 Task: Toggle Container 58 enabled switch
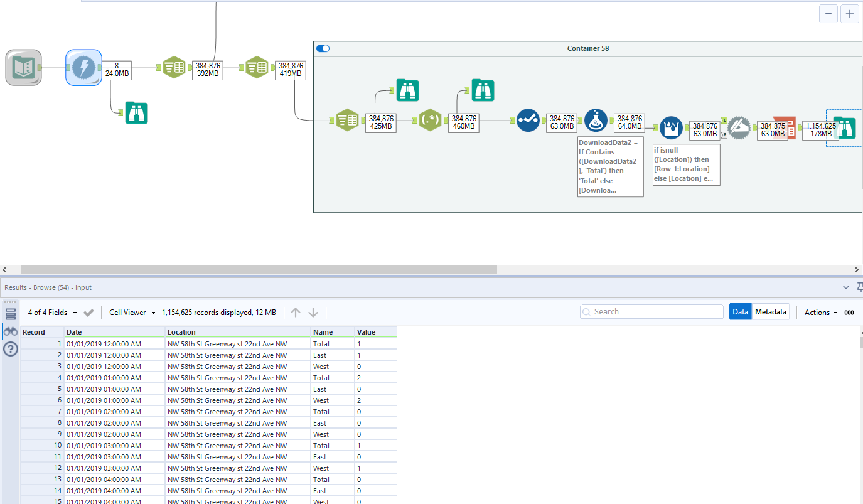tap(323, 48)
